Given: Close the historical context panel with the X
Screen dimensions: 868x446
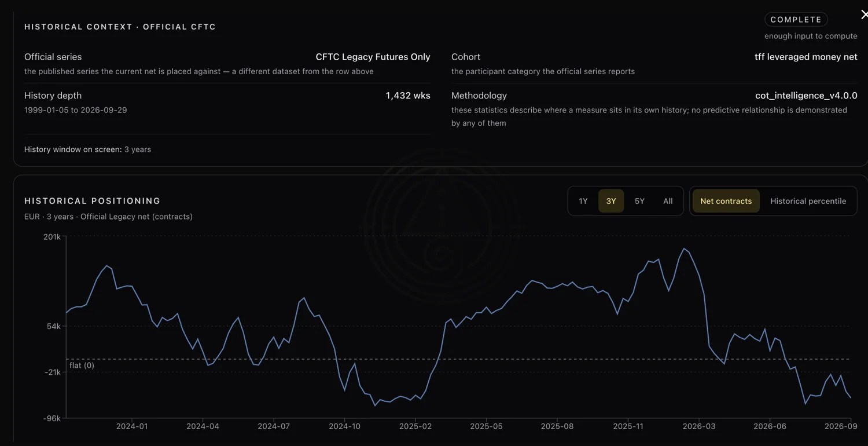Looking at the screenshot, I should (864, 14).
